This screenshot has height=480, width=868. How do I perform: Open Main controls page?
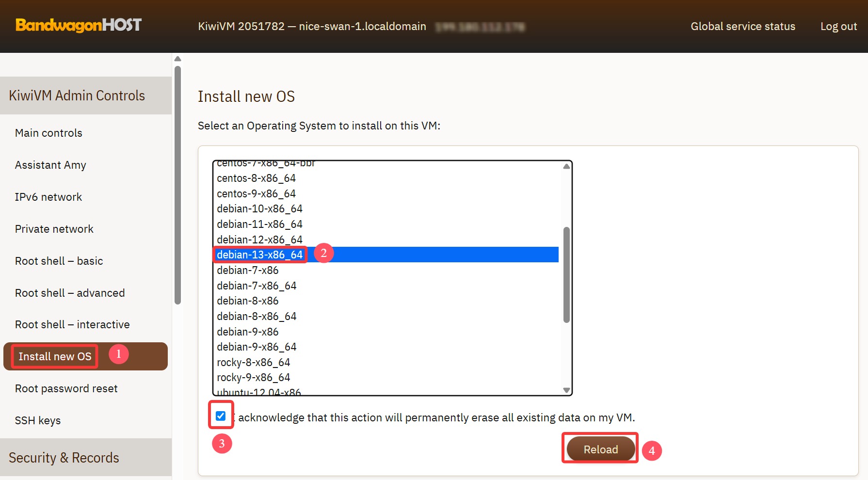click(48, 133)
